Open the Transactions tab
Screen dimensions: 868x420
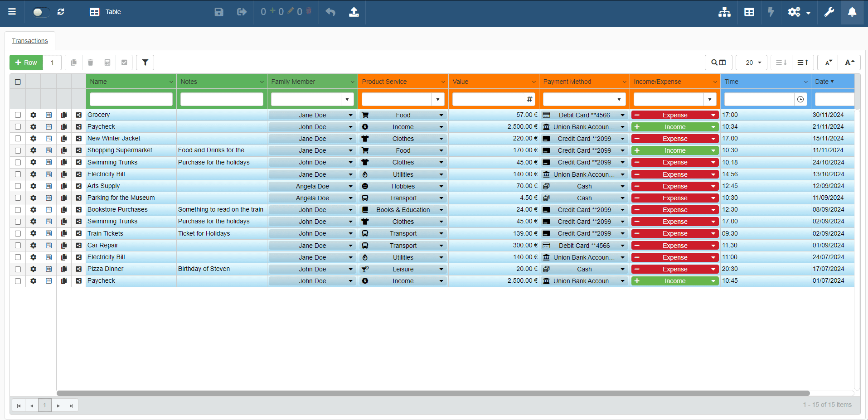30,41
